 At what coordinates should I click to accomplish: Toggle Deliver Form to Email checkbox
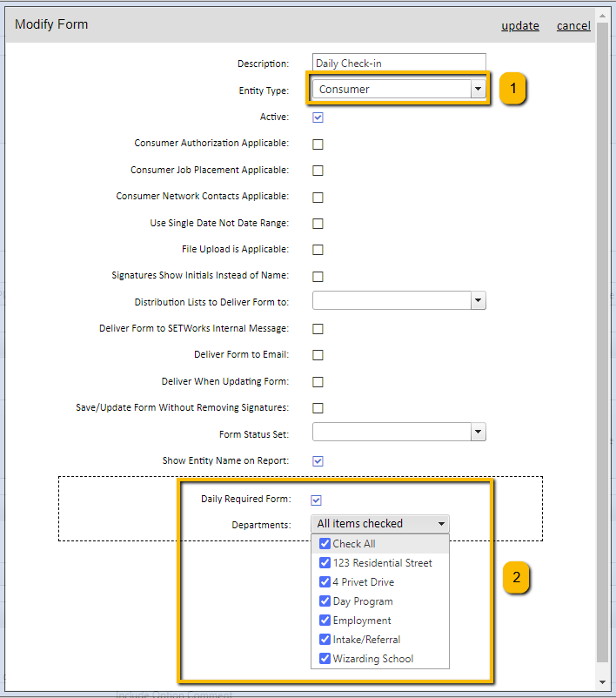(x=318, y=355)
